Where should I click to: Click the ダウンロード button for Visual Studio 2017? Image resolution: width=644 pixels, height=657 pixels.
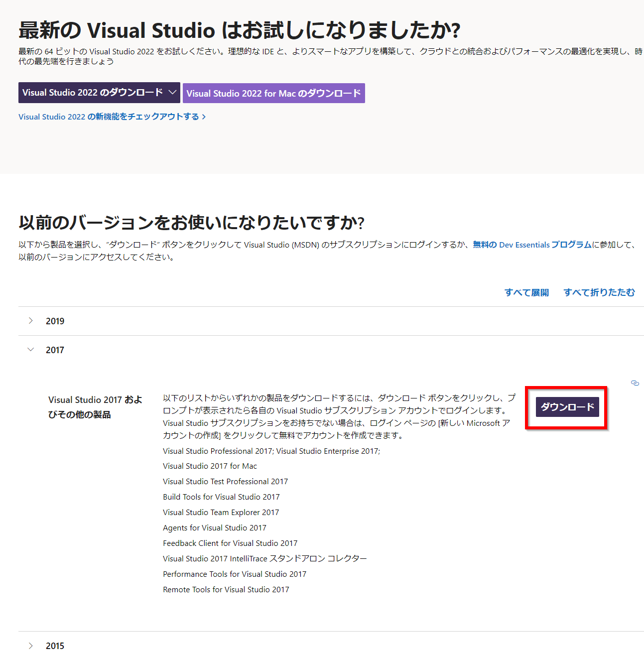pos(567,407)
